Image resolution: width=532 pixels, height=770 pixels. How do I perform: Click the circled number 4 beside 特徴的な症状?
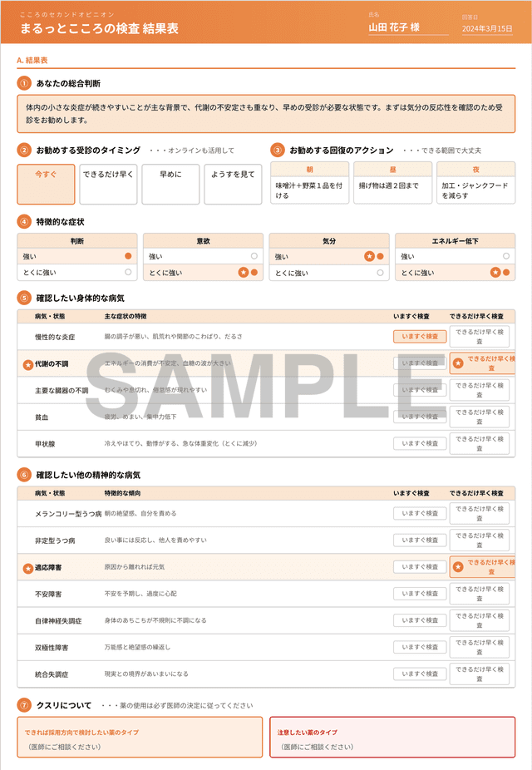coord(24,221)
